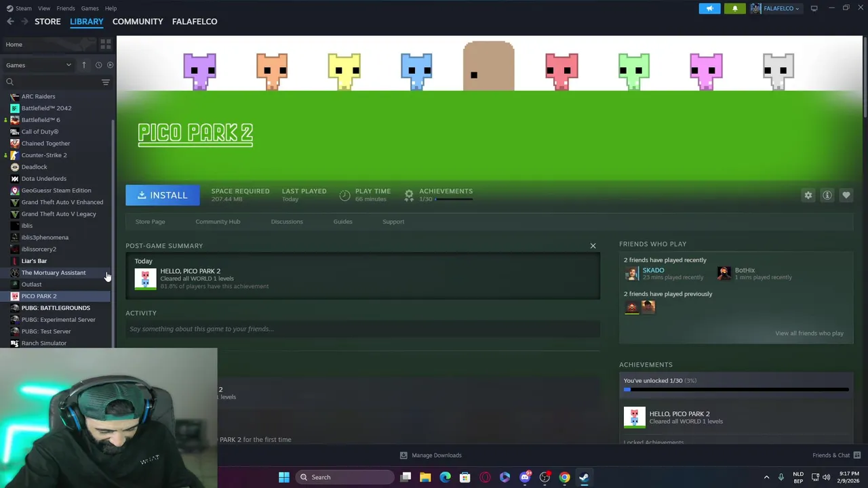Install PICO PARK 2
This screenshot has width=868, height=488.
click(163, 195)
